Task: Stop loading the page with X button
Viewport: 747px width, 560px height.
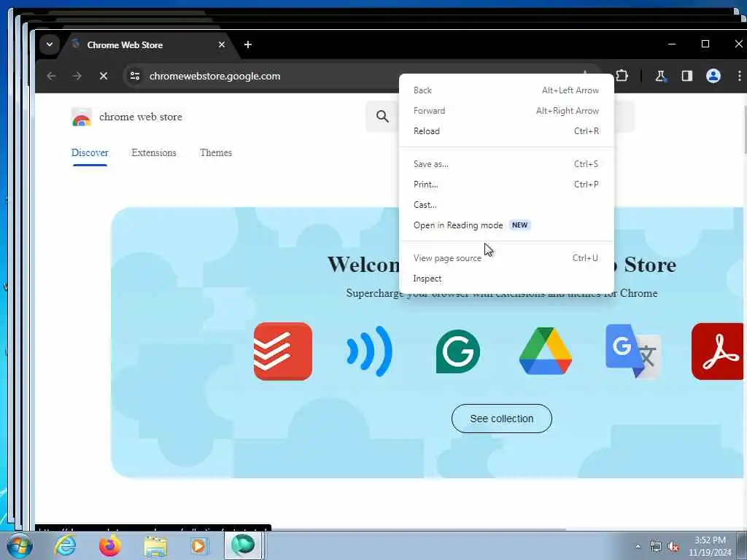Action: [104, 76]
